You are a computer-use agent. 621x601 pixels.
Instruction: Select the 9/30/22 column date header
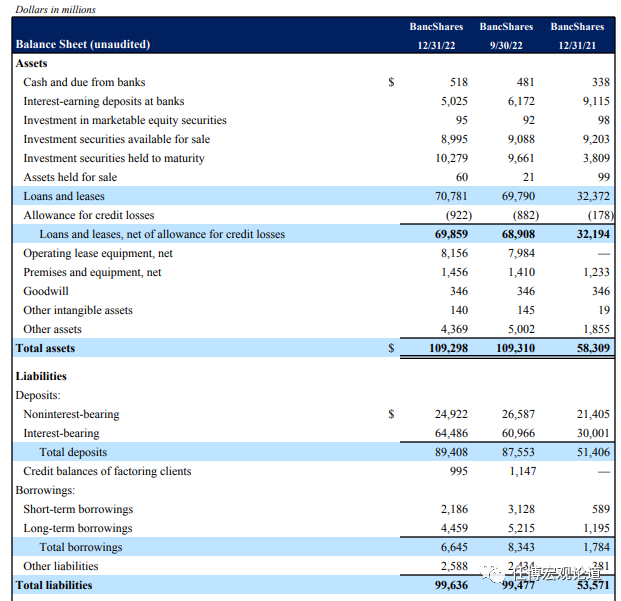[506, 46]
